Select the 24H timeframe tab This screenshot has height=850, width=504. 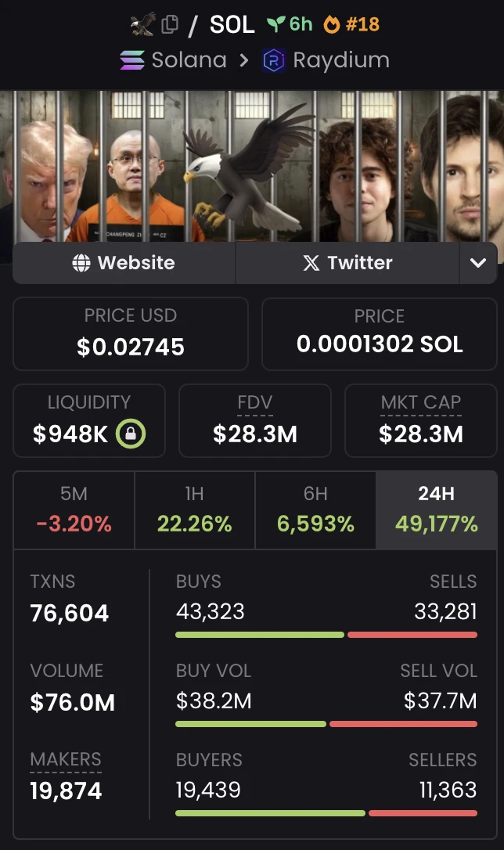coord(436,510)
